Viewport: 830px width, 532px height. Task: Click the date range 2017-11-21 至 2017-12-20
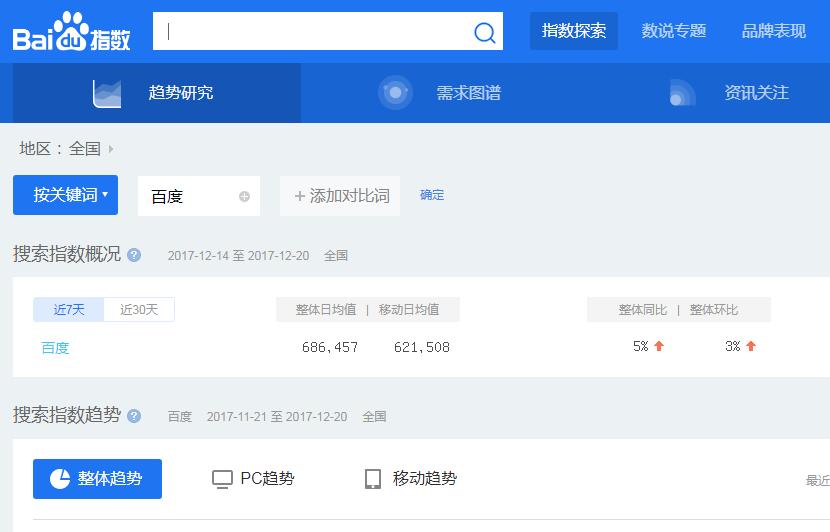277,417
